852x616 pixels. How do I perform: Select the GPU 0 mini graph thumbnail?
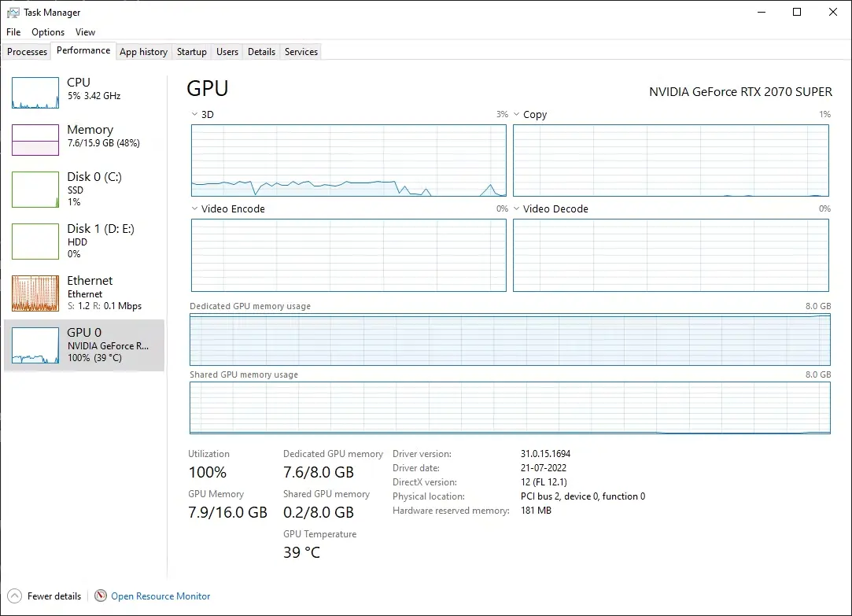pos(35,345)
